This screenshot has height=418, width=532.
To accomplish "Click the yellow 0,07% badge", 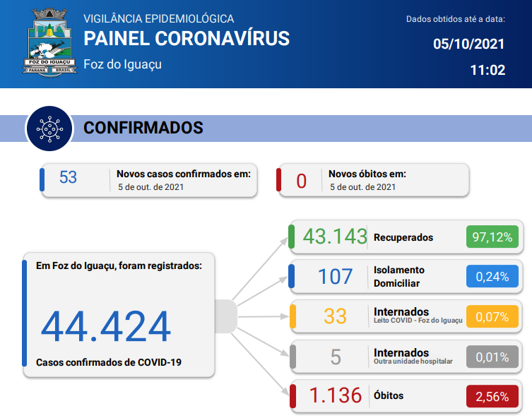I will coord(492,316).
